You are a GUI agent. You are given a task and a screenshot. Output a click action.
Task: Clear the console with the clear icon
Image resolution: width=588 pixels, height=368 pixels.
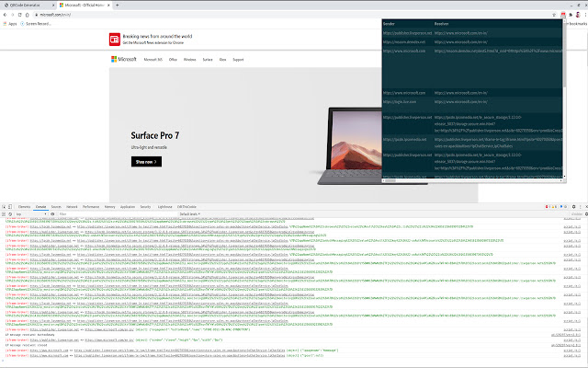pos(10,214)
